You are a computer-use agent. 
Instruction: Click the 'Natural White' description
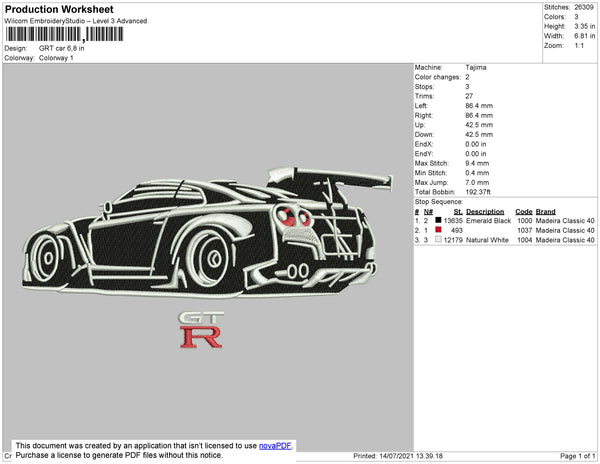(487, 240)
